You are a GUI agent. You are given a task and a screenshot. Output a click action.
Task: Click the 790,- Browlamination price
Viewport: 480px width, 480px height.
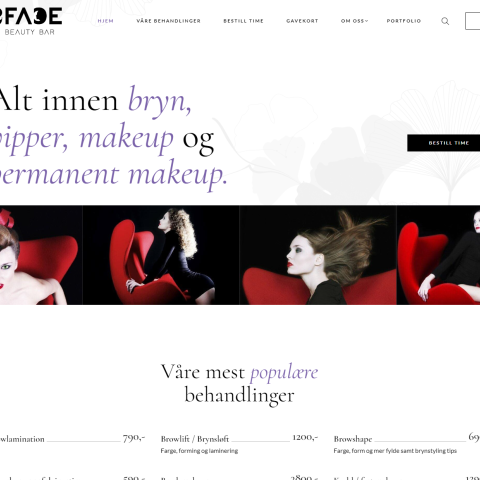click(134, 438)
